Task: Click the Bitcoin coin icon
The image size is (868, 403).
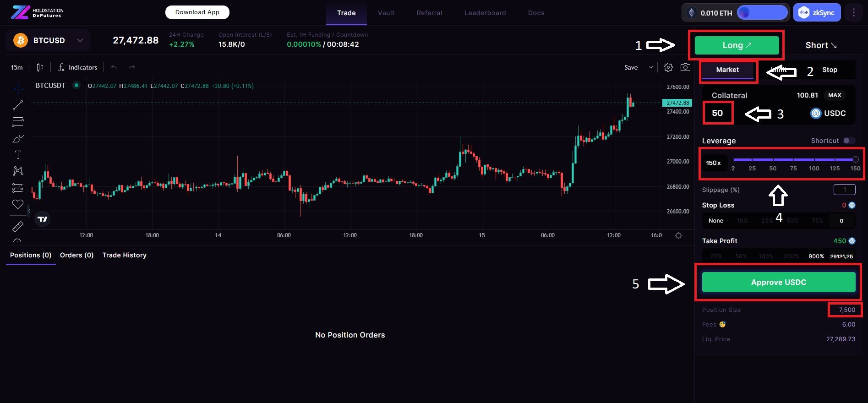Action: click(x=20, y=40)
